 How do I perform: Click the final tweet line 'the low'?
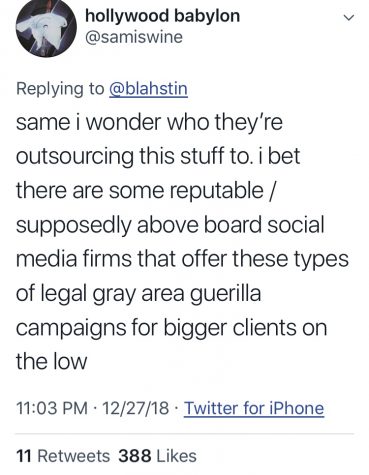(52, 362)
